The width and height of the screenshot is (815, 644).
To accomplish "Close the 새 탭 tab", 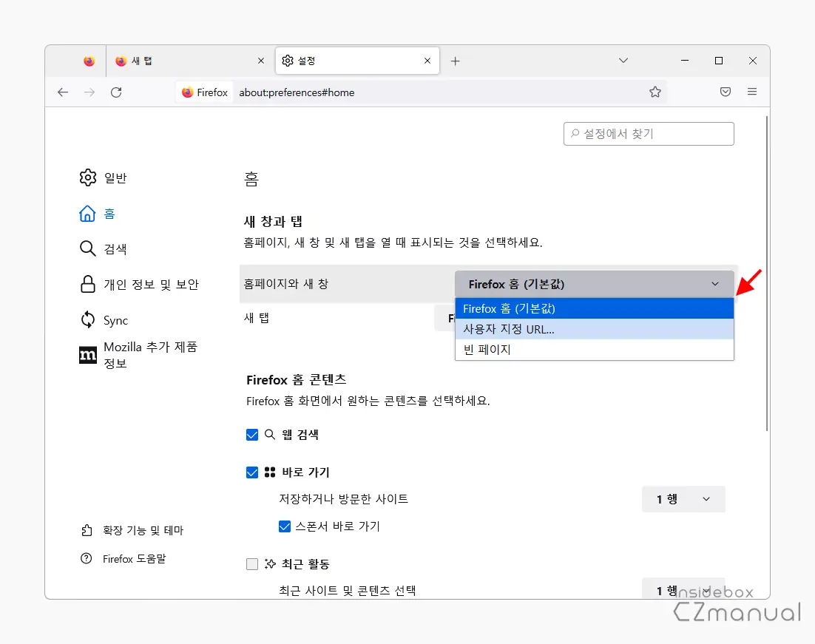I will (261, 61).
